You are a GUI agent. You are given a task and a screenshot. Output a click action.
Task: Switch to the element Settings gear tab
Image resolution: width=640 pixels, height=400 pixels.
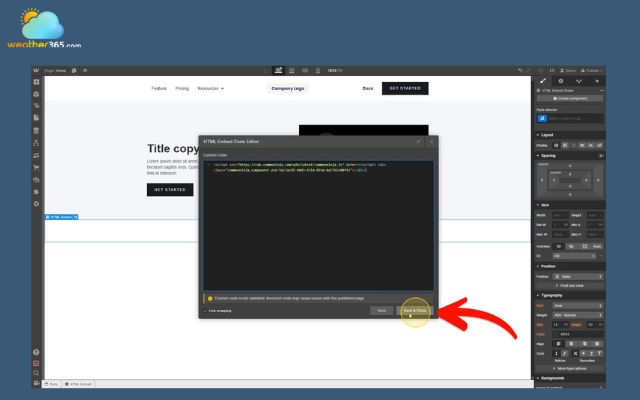(561, 81)
